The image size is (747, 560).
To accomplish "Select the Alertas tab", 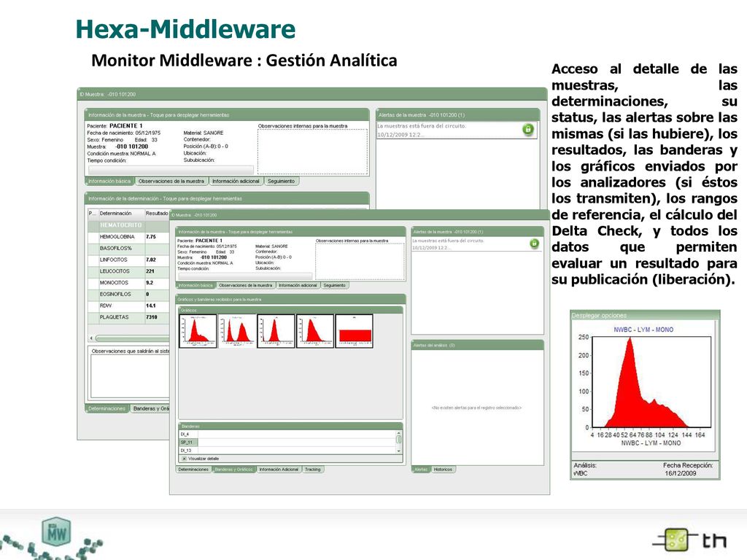I will point(421,470).
